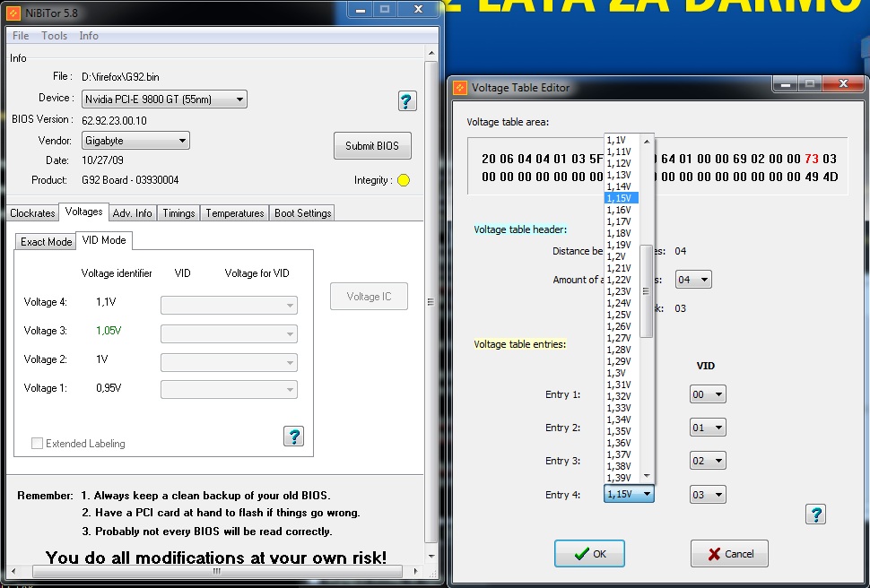Select 1,2V in voltage list
Screen dimensions: 870x588
[x=622, y=256]
